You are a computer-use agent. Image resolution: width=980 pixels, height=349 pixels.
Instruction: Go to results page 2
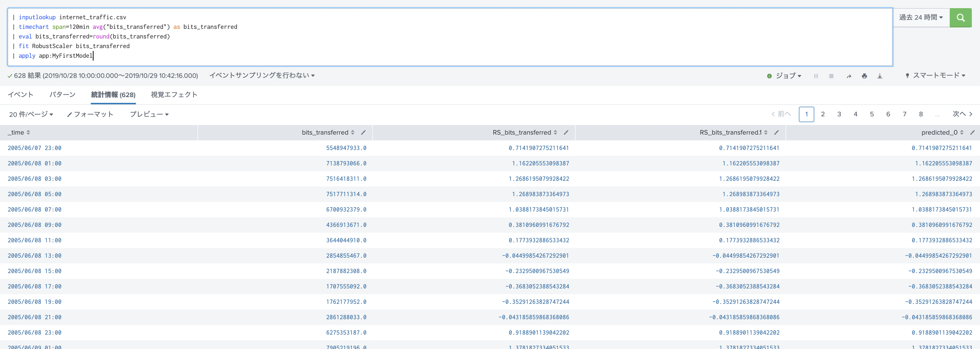pos(823,114)
